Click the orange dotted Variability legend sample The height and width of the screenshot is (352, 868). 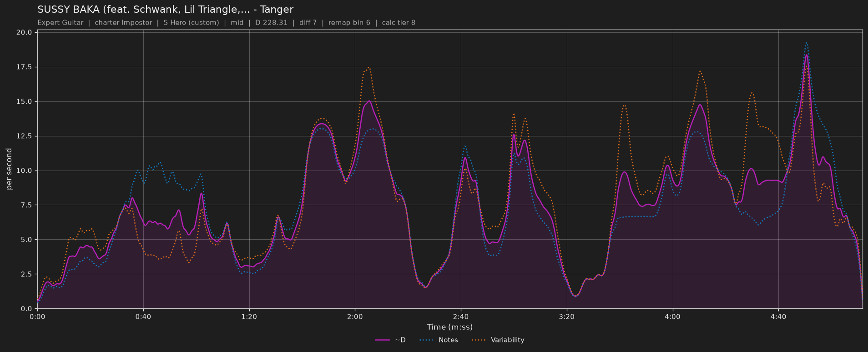pyautogui.click(x=479, y=340)
